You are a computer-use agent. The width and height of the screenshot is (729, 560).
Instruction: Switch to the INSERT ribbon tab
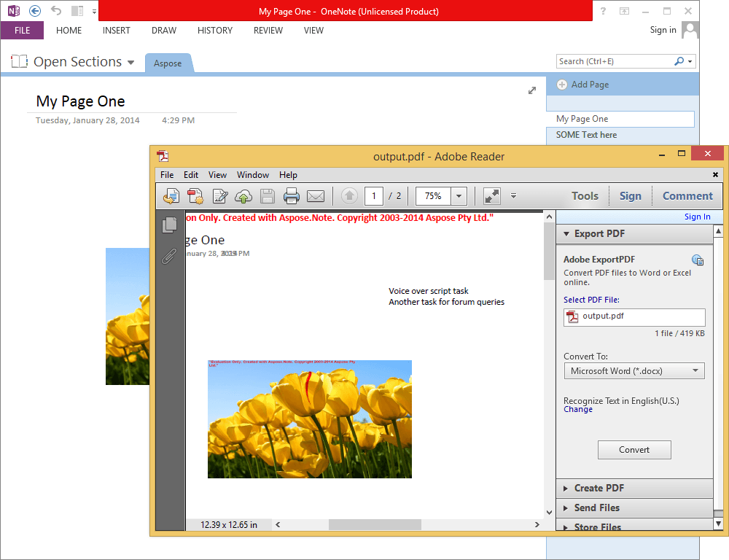(x=116, y=30)
